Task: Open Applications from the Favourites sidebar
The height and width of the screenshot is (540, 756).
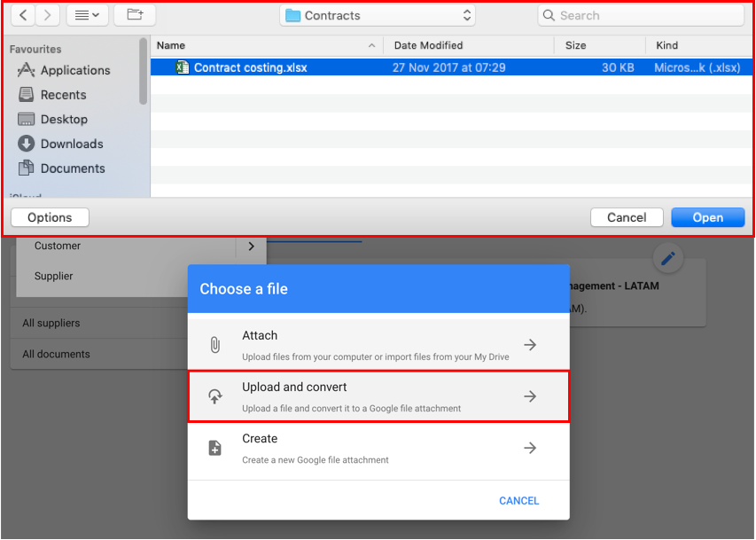Action: 74,70
